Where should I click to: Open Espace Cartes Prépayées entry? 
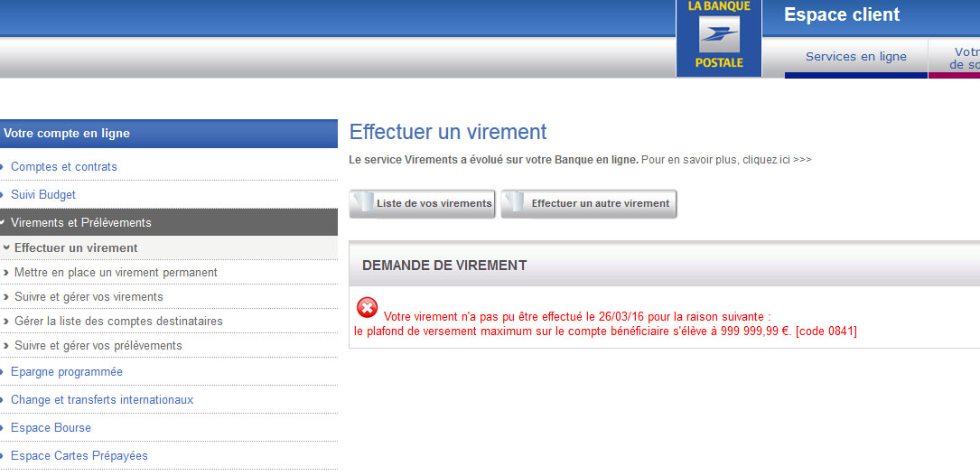[x=79, y=455]
